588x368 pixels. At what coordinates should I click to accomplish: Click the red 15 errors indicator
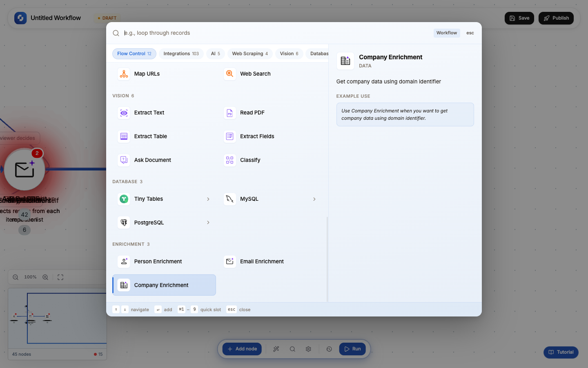pos(98,355)
